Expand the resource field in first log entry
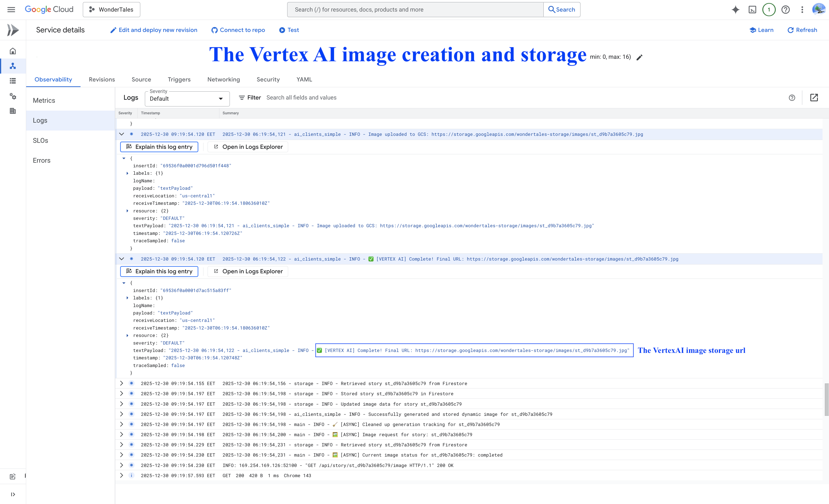The image size is (829, 504). tap(128, 211)
